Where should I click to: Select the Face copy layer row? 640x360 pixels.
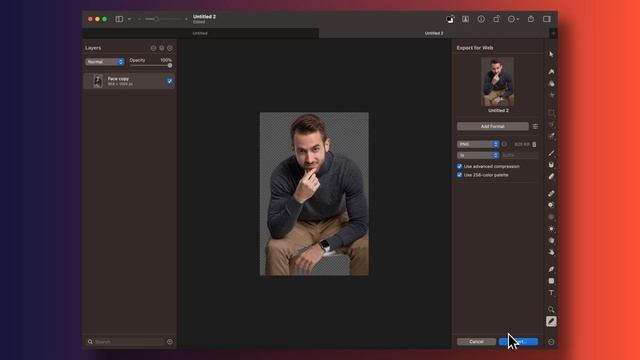[130, 81]
